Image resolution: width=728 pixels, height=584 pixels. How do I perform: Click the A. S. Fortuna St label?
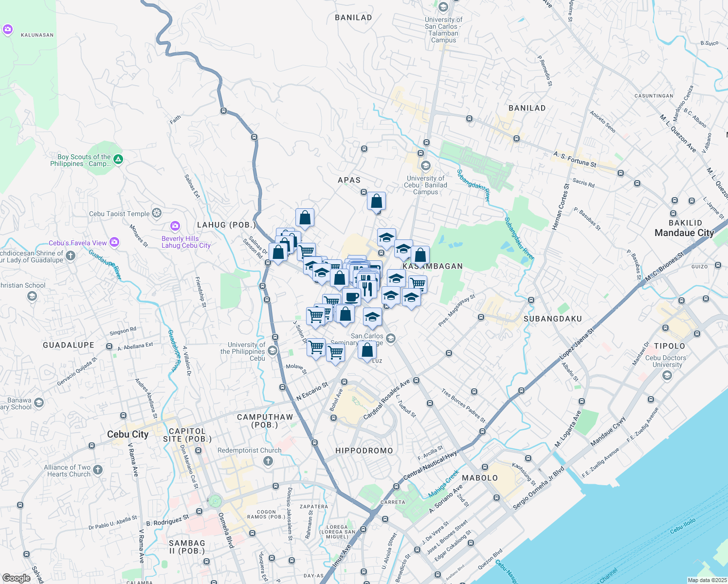click(575, 159)
